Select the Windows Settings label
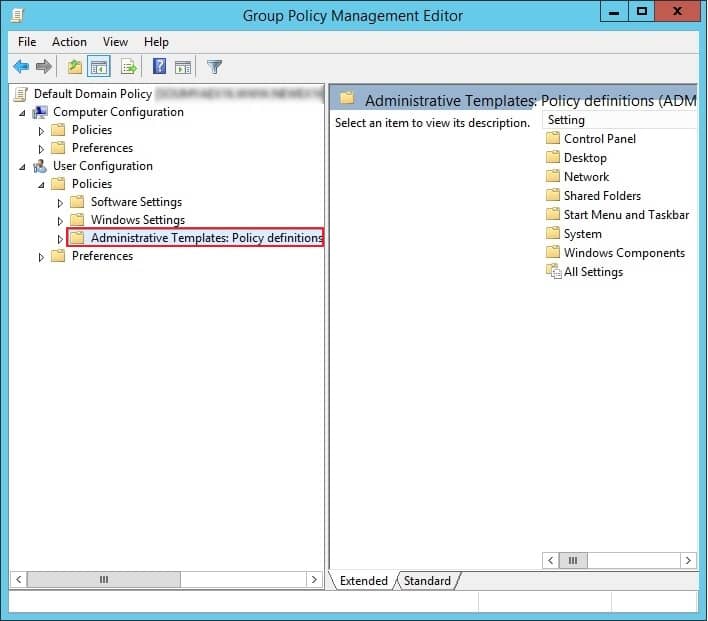 [x=138, y=220]
